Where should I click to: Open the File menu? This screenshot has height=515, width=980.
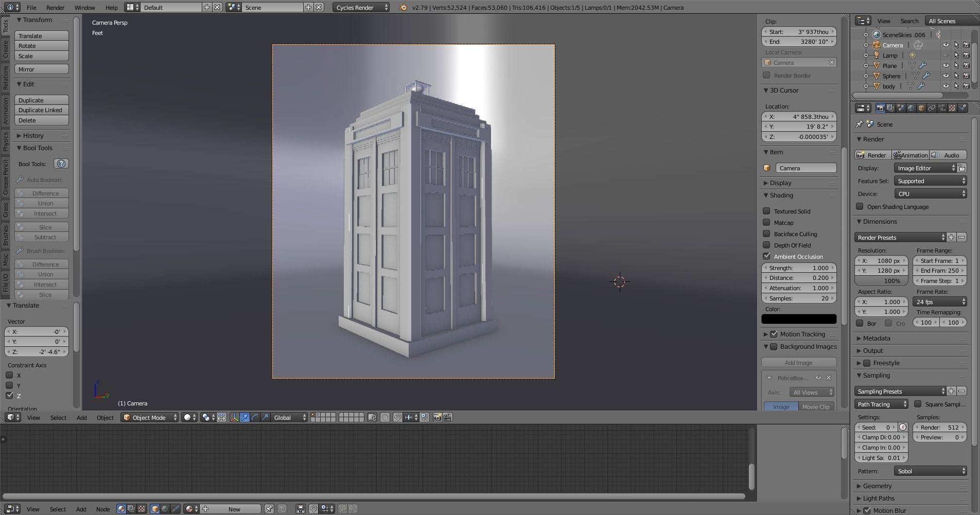click(31, 7)
